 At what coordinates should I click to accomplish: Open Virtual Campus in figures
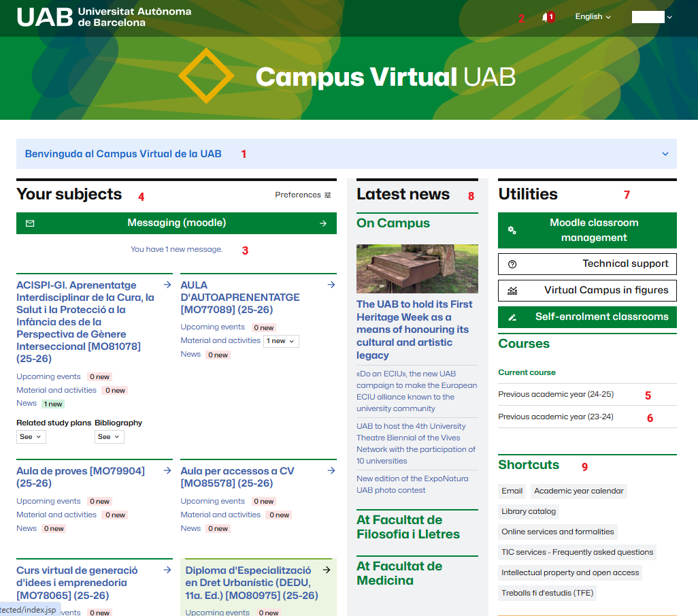tap(587, 291)
